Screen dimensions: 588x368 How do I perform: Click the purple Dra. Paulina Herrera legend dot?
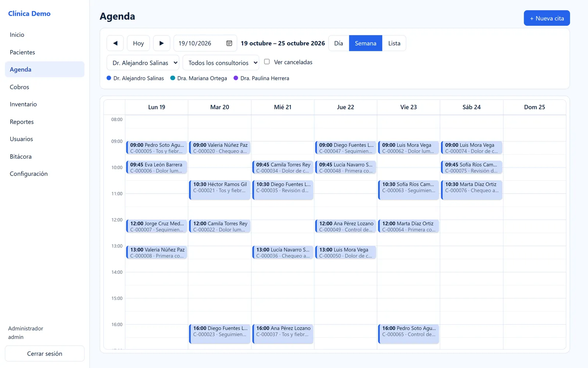click(236, 78)
